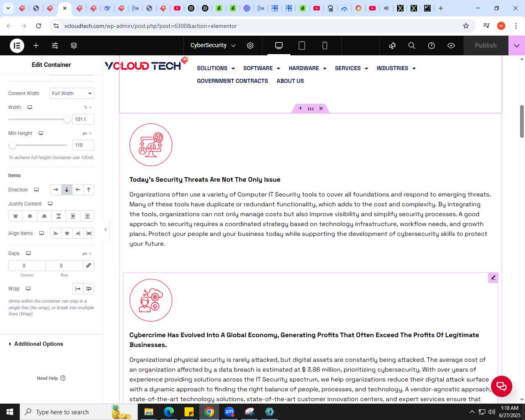Open the Help question mark icon

tap(431, 46)
